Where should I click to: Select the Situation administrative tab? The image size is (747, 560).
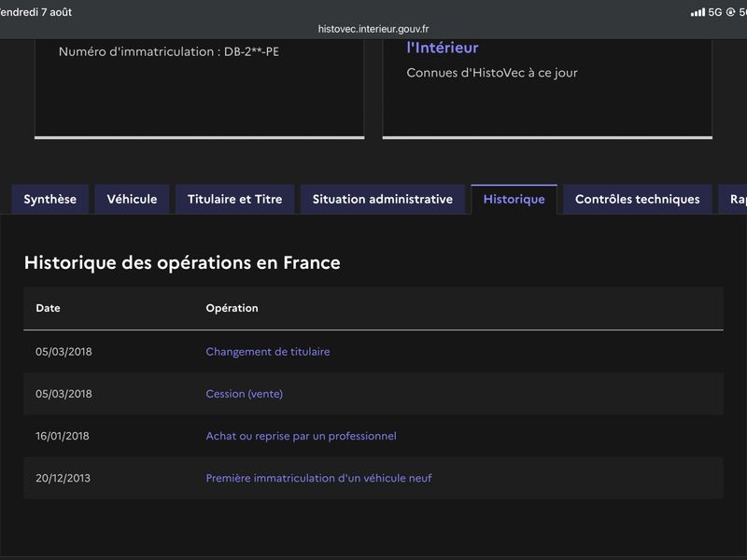point(383,199)
